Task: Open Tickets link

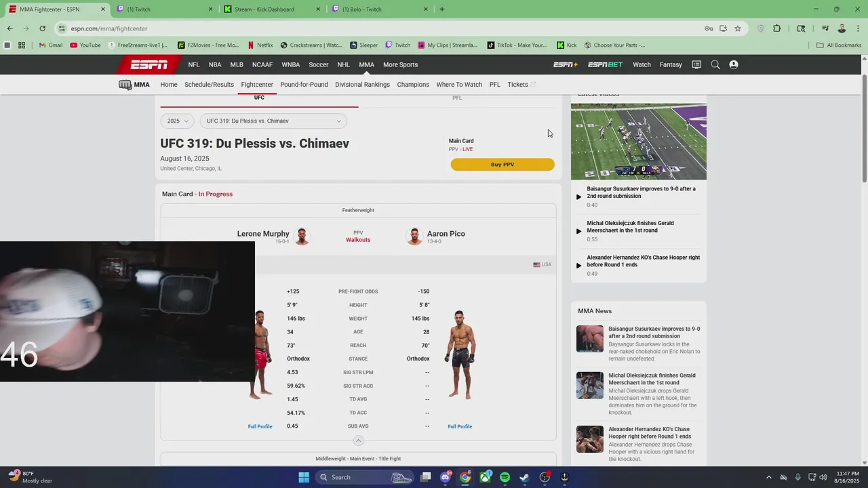Action: pos(521,85)
